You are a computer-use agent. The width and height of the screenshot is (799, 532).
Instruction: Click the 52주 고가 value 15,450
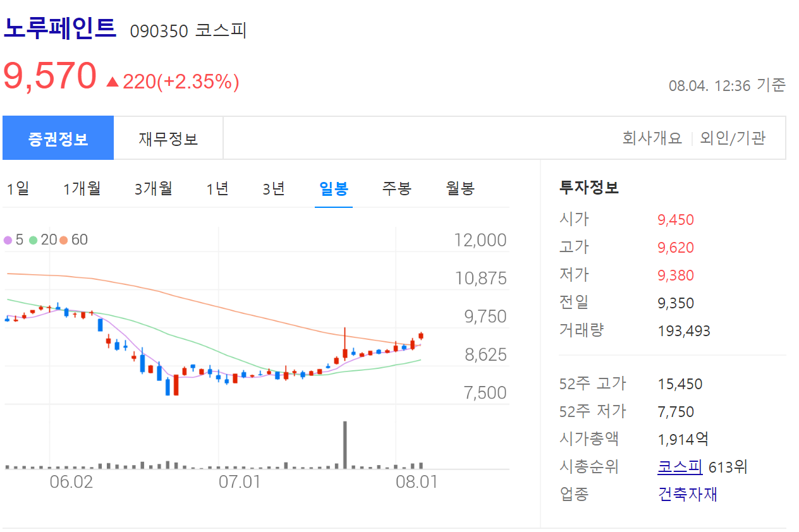point(680,384)
